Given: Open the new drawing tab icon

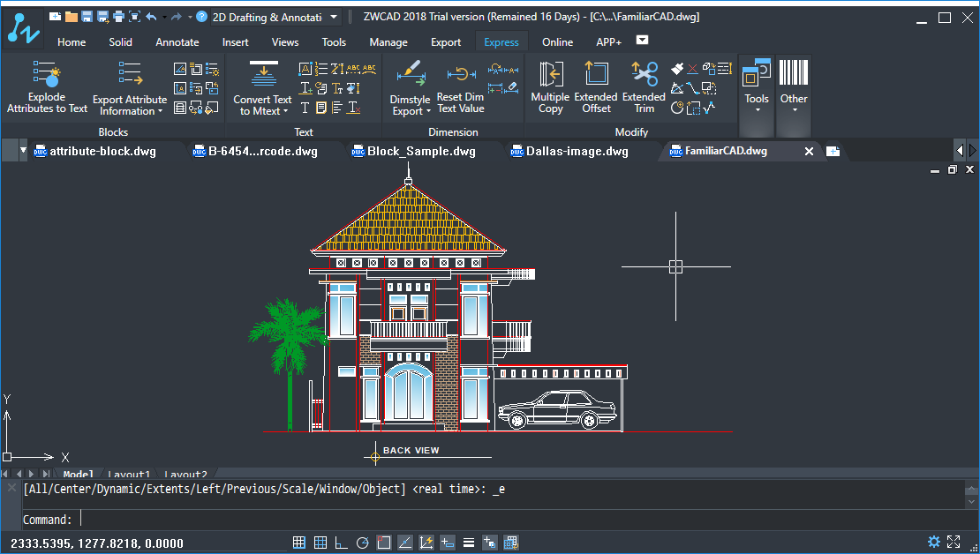Looking at the screenshot, I should pos(831,151).
